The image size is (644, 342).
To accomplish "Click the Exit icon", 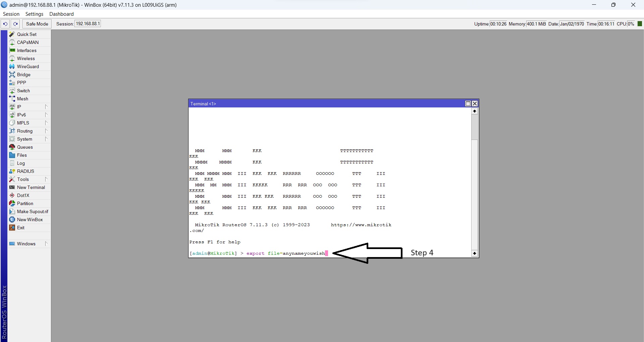I will tap(12, 228).
